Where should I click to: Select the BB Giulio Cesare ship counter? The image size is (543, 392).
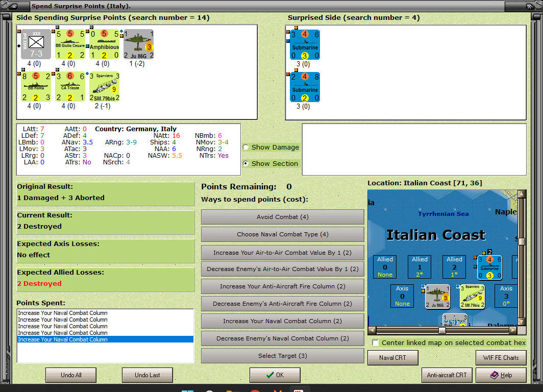[70, 44]
